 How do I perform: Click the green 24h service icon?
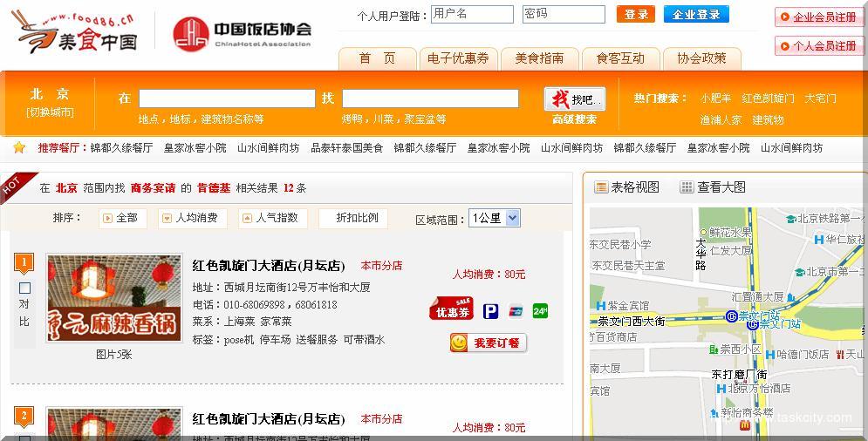tap(540, 311)
